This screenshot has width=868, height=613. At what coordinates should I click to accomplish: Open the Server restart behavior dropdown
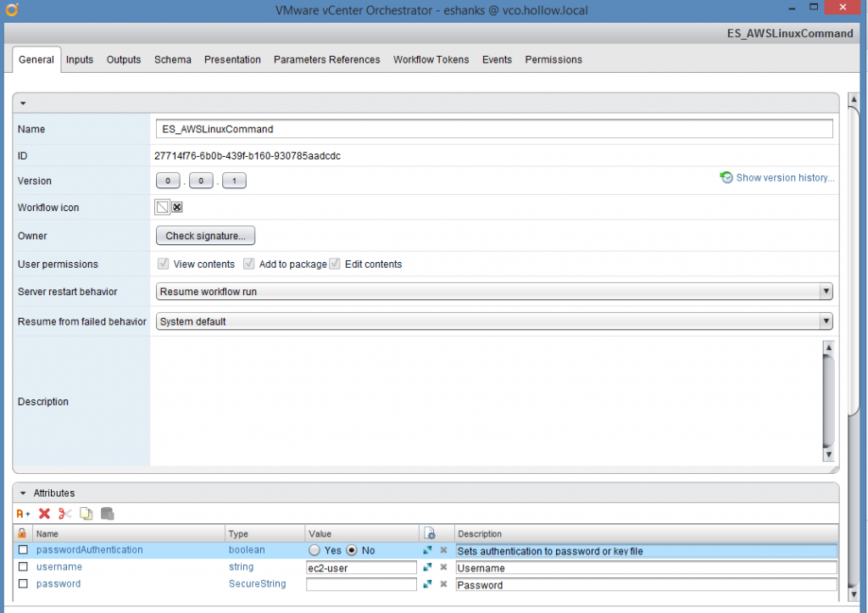(x=826, y=291)
